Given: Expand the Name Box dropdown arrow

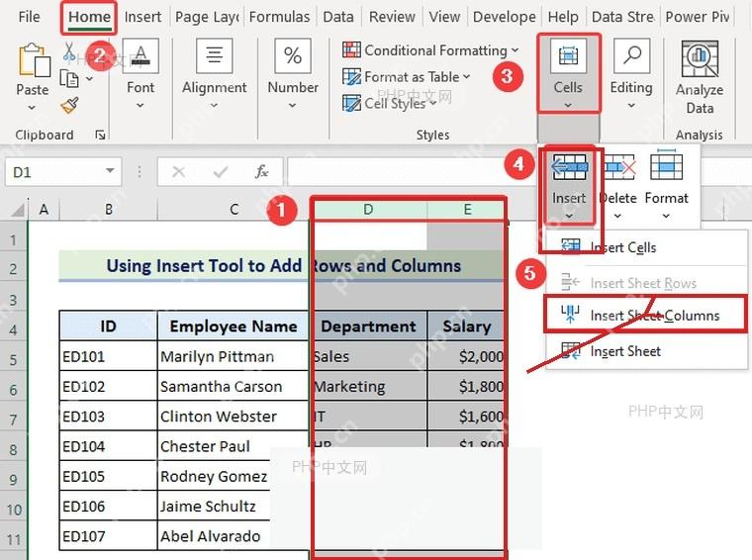Looking at the screenshot, I should point(110,171).
